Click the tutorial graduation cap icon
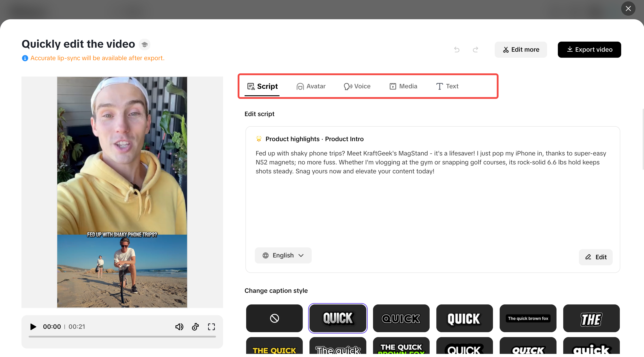Image resolution: width=644 pixels, height=357 pixels. click(x=145, y=44)
